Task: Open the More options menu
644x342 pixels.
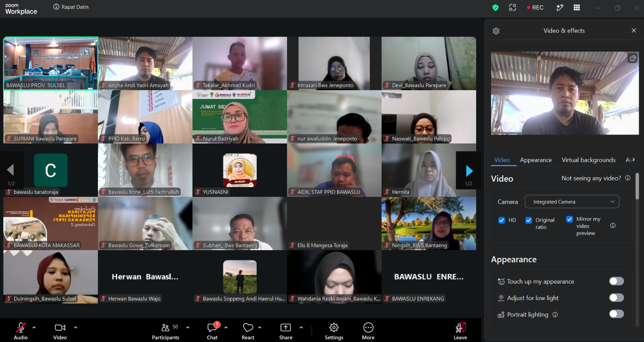Action: tap(368, 331)
